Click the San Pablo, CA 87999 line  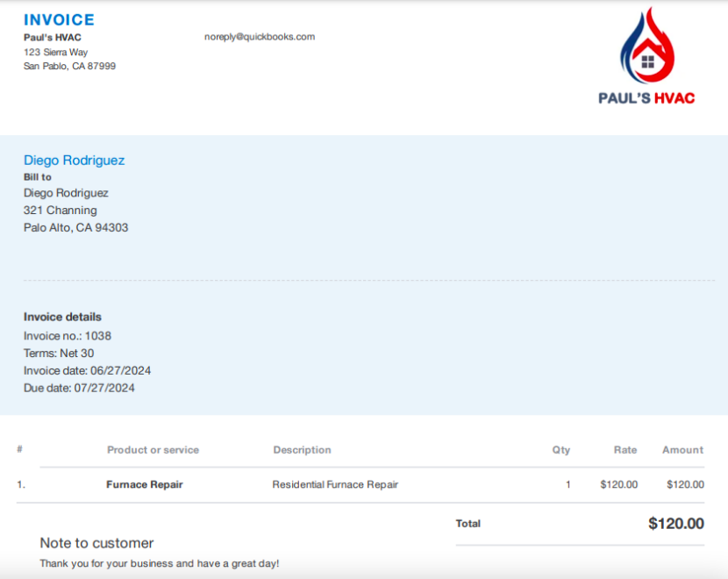click(x=69, y=66)
